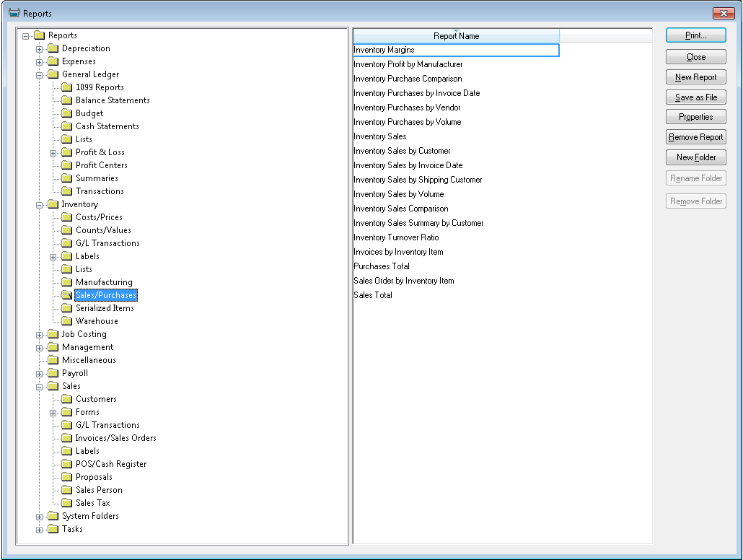Select Inventory Sales by Shipping Customer
The image size is (743, 560).
(418, 180)
